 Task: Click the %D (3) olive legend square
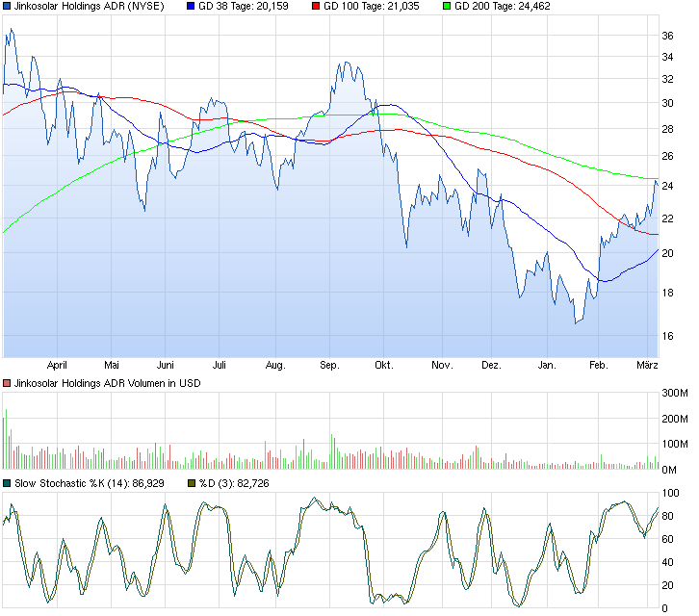(x=192, y=483)
